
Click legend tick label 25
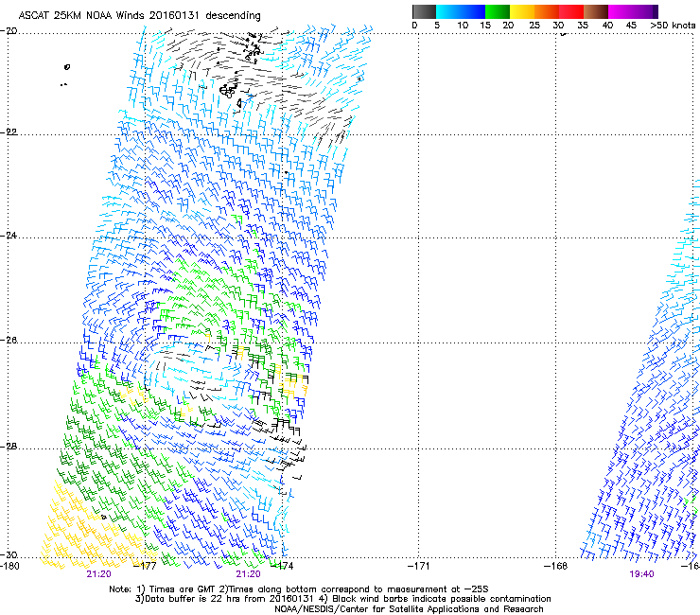(534, 26)
